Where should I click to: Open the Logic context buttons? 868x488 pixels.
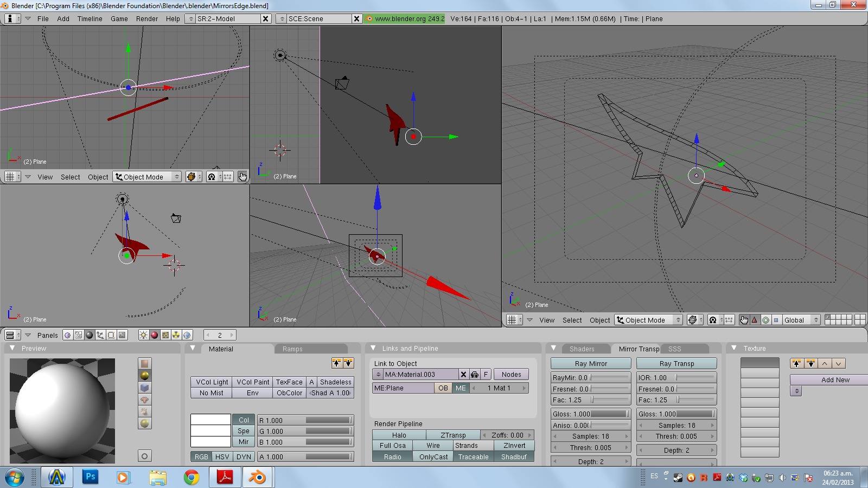coord(68,335)
